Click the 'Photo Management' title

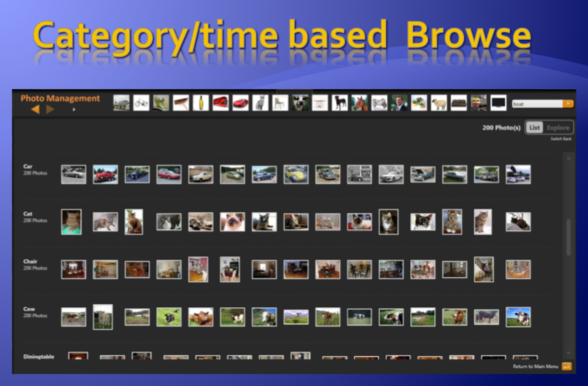pos(60,98)
